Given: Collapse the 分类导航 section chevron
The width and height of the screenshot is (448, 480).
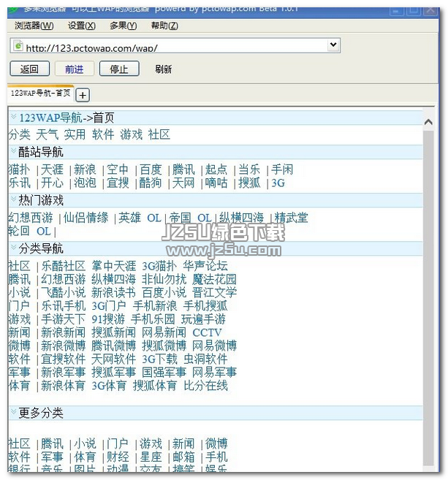Looking at the screenshot, I should tap(13, 247).
